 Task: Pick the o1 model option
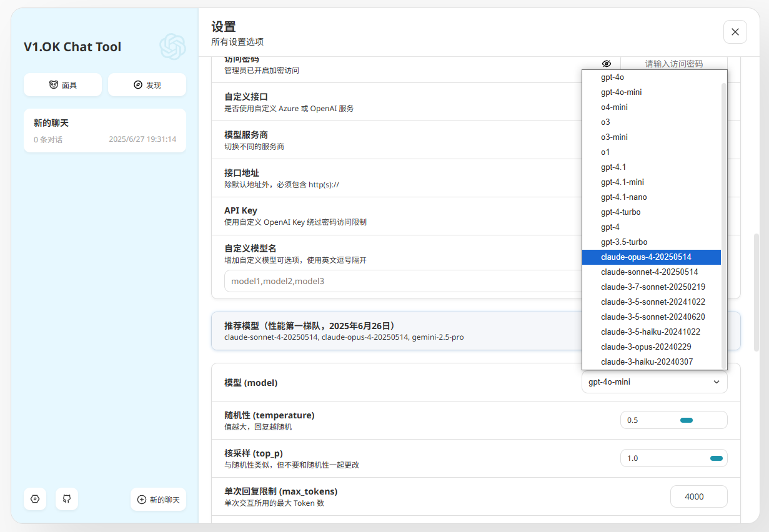pos(651,152)
